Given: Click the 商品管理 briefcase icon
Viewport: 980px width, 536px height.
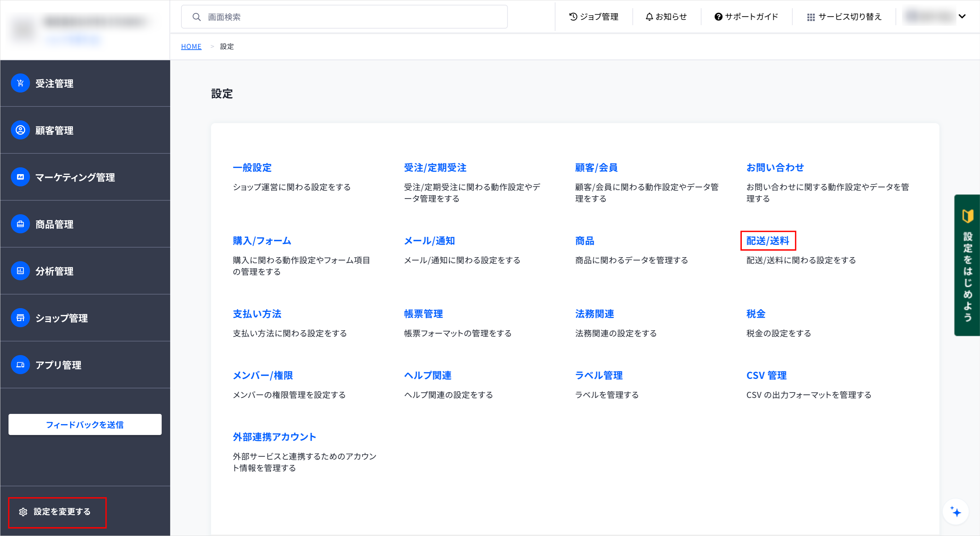Looking at the screenshot, I should point(20,224).
